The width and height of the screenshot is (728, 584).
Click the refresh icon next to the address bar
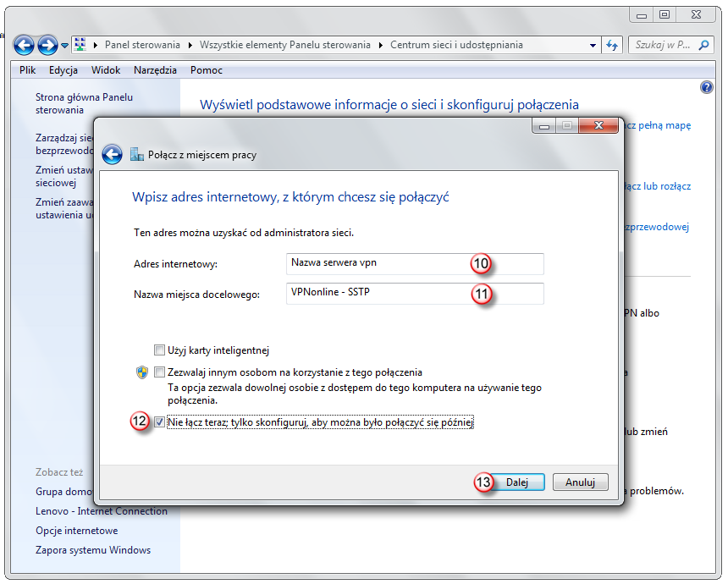612,45
